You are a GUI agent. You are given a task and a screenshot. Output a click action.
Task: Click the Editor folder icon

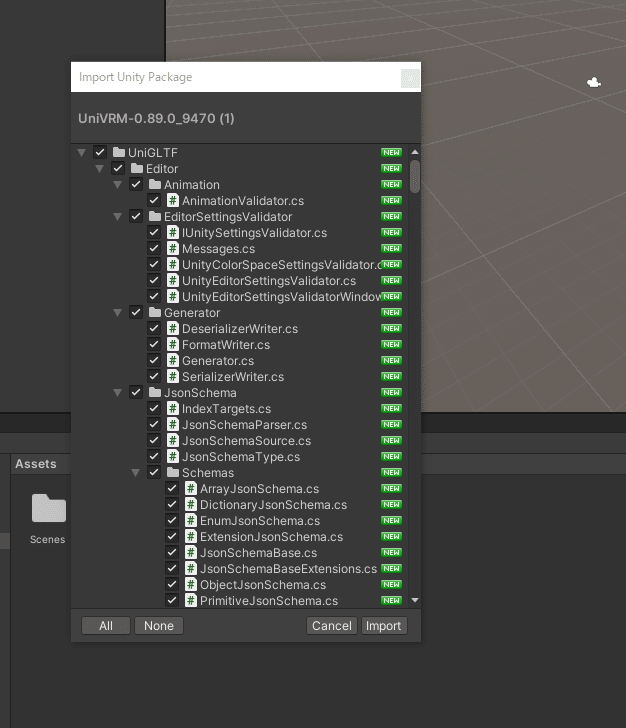pyautogui.click(x=137, y=168)
